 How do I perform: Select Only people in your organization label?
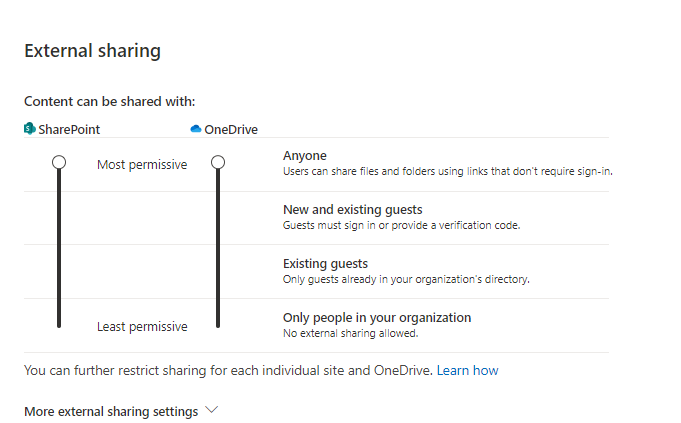(377, 317)
